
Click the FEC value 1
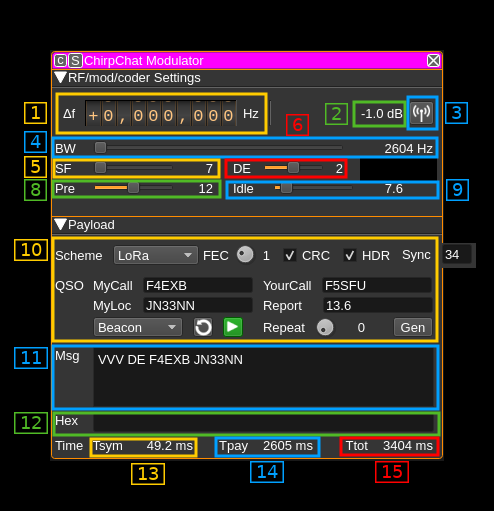[x=266, y=256]
